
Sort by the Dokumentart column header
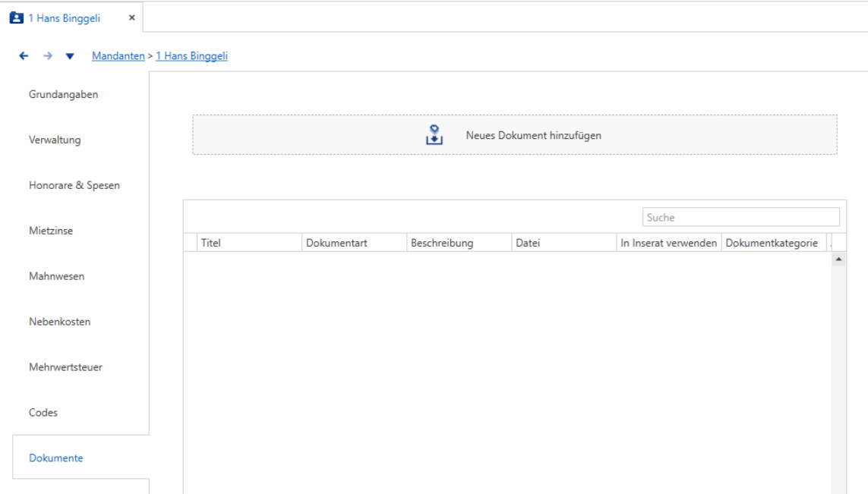355,243
